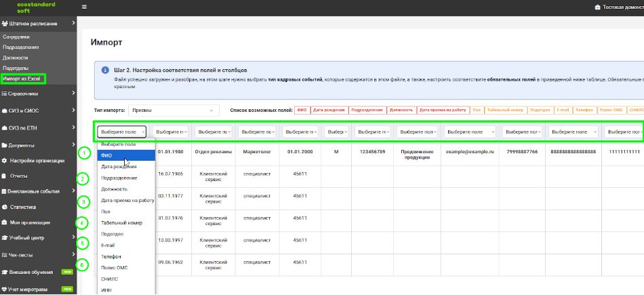
Task: Open field dropdown above Маркетолог column
Action: pos(257,132)
